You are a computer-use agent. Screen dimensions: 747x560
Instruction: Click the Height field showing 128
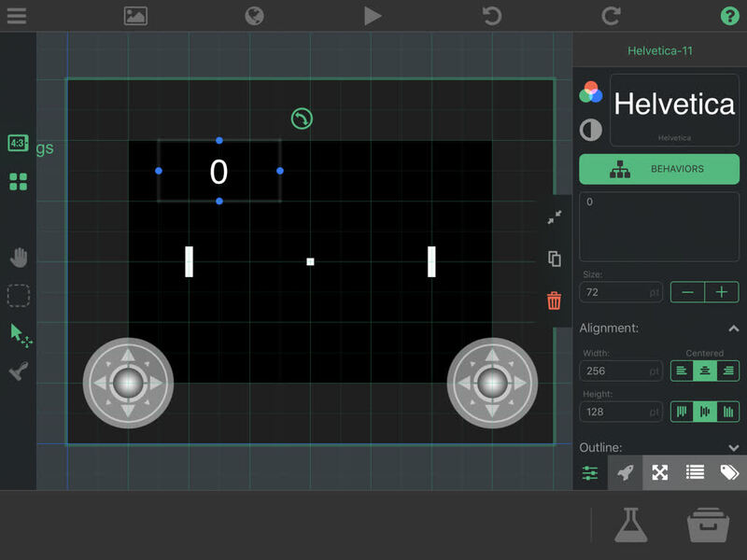[x=621, y=412]
